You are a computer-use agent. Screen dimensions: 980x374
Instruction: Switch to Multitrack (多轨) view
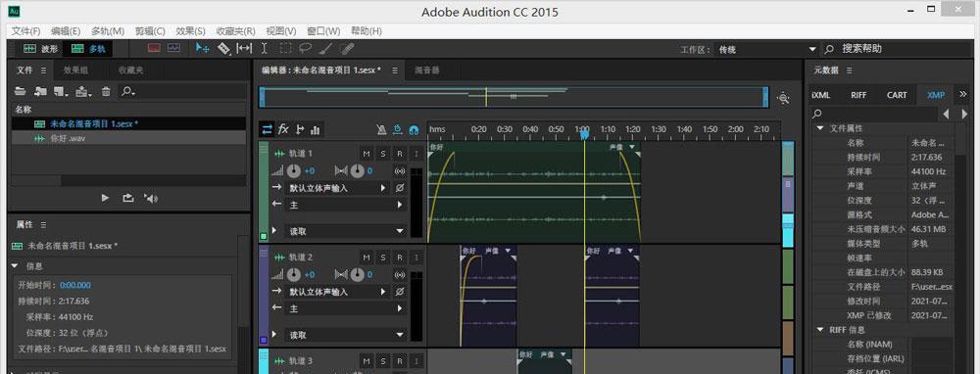pyautogui.click(x=89, y=49)
